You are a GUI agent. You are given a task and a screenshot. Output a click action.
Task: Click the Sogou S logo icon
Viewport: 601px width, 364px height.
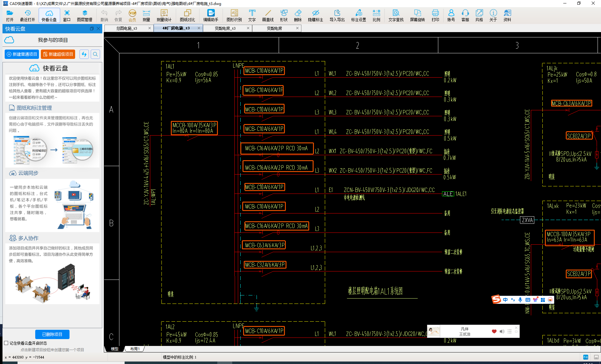coord(496,299)
